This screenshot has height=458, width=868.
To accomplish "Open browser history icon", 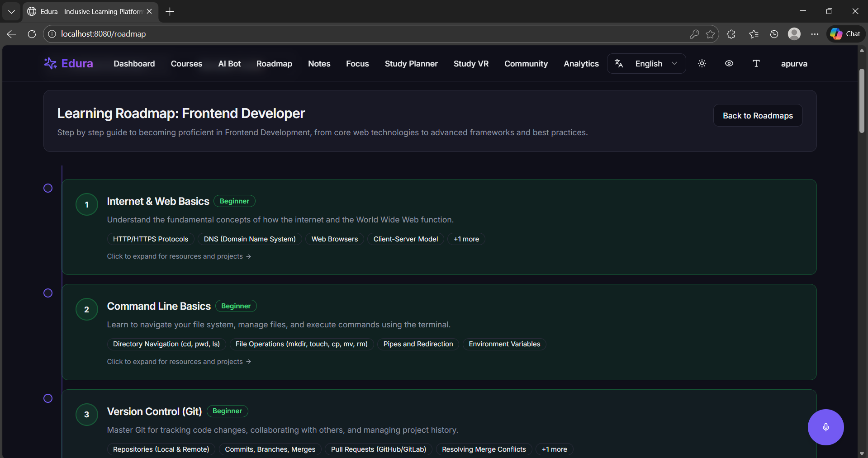I will click(x=774, y=34).
